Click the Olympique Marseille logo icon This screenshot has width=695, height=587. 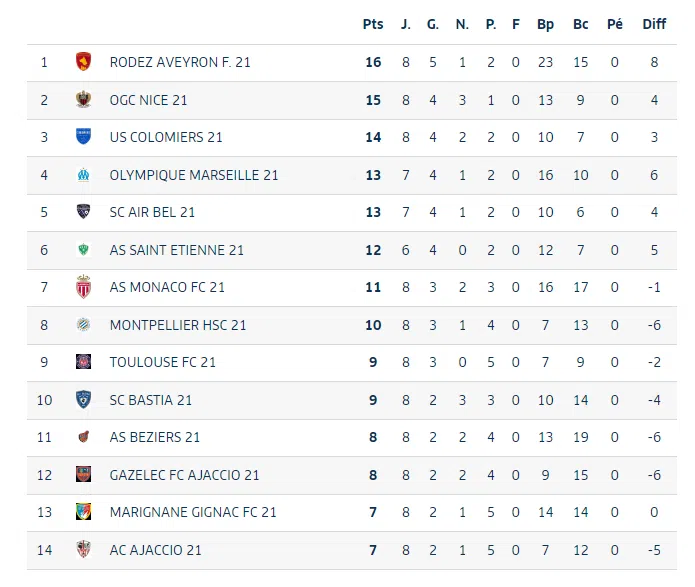[83, 175]
